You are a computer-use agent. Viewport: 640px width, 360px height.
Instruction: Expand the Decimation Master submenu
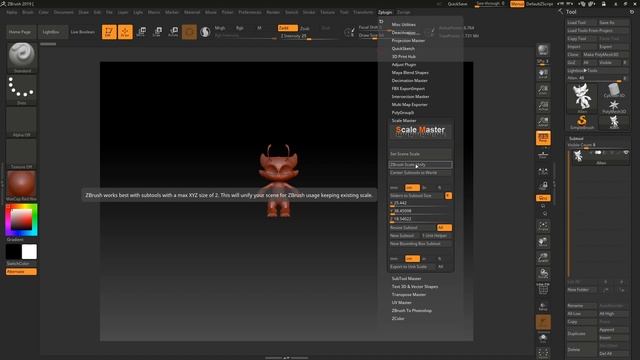(x=410, y=80)
